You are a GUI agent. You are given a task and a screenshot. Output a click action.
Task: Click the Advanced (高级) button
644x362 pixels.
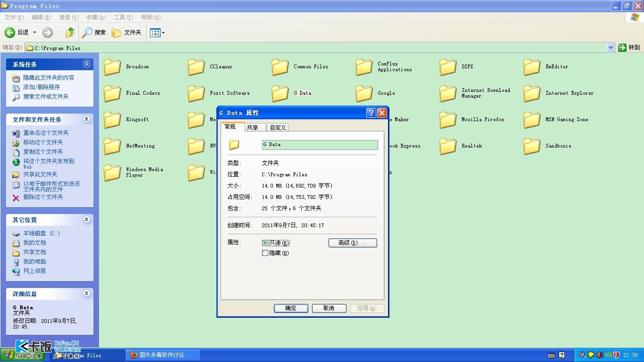353,243
